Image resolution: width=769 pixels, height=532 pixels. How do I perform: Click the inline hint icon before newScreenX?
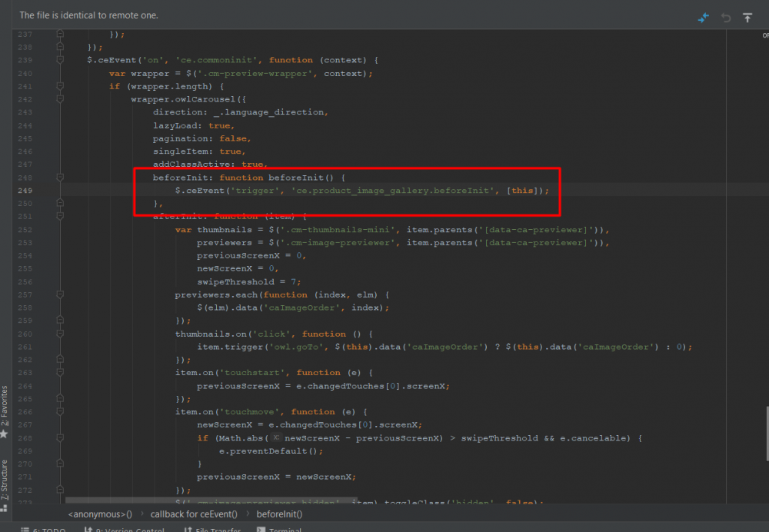click(x=275, y=437)
